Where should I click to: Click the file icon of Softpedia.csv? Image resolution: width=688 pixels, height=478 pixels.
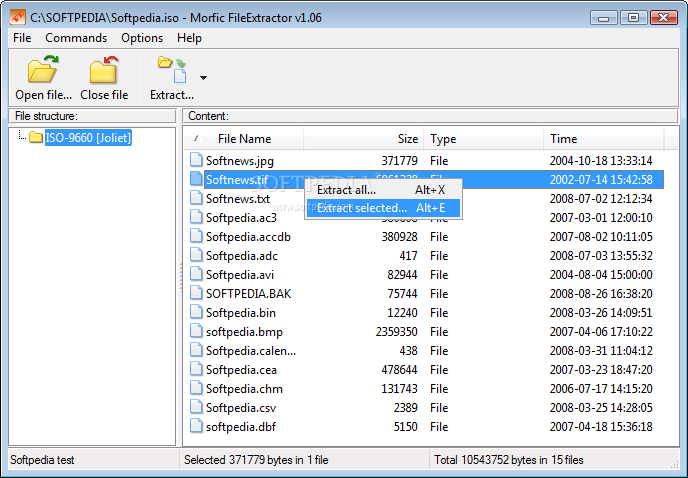pos(196,407)
